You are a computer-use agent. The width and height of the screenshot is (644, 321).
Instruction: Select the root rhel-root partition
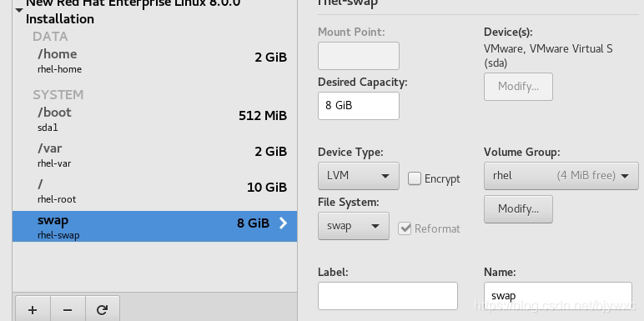[154, 190]
